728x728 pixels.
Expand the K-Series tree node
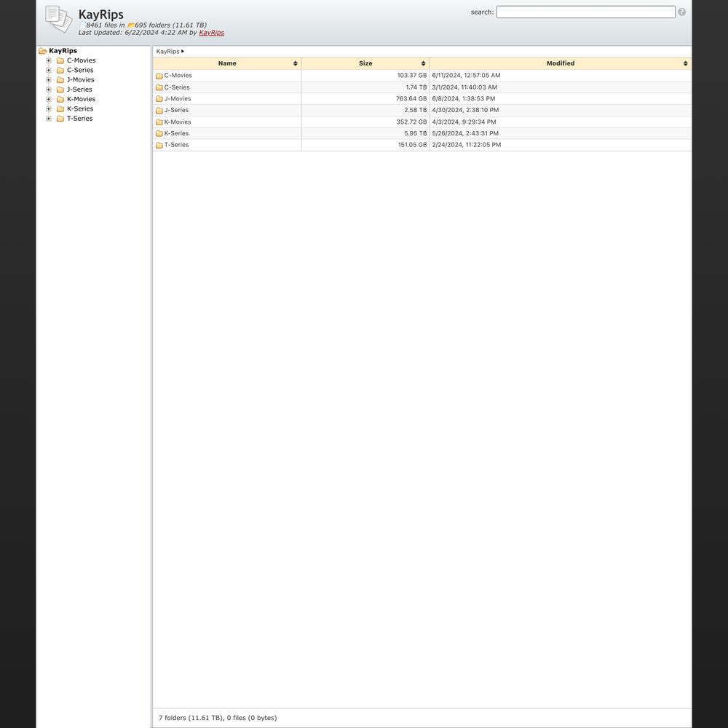[48, 109]
